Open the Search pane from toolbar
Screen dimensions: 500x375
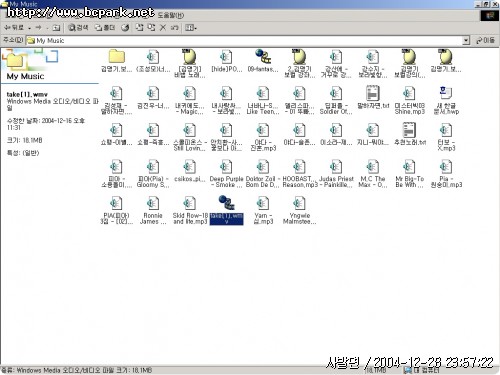pos(78,28)
